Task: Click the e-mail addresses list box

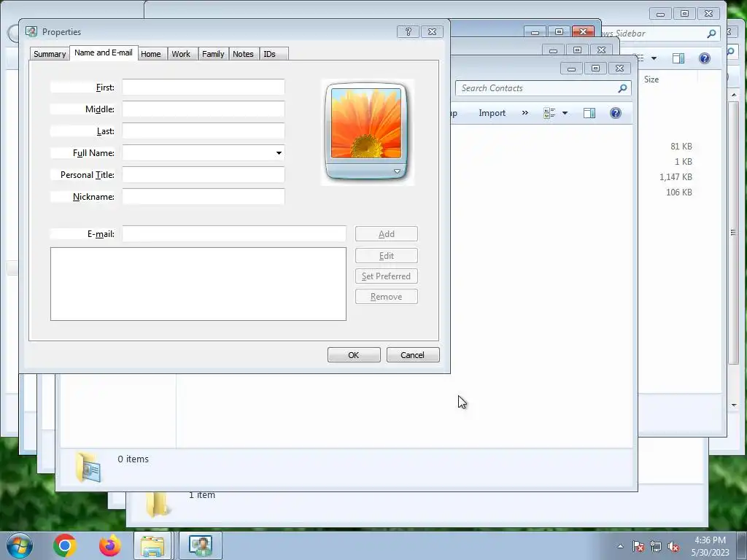Action: click(x=198, y=284)
